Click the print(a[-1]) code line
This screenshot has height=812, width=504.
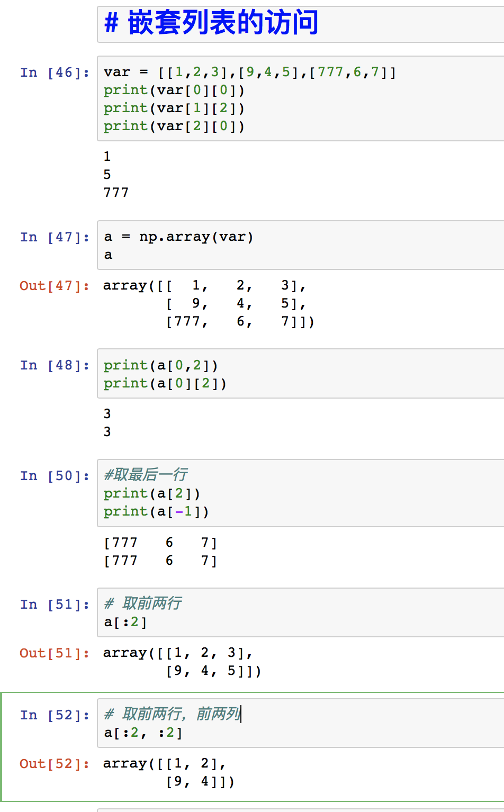pos(156,511)
